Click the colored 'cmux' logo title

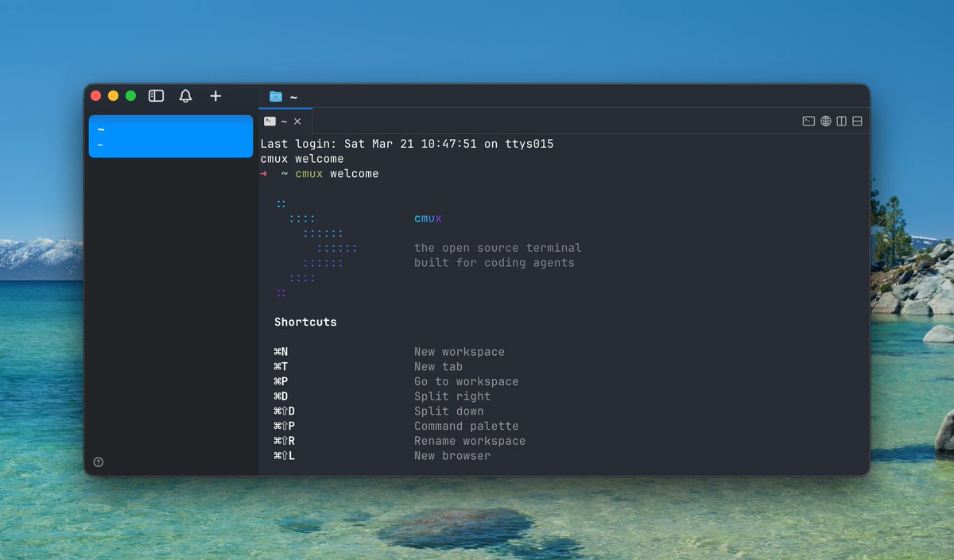[428, 218]
